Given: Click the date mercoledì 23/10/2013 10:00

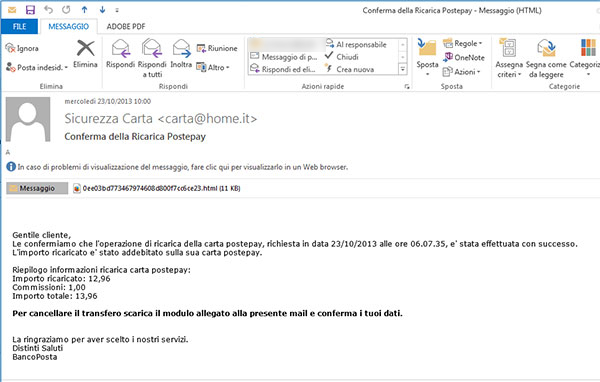Looking at the screenshot, I should coord(108,101).
